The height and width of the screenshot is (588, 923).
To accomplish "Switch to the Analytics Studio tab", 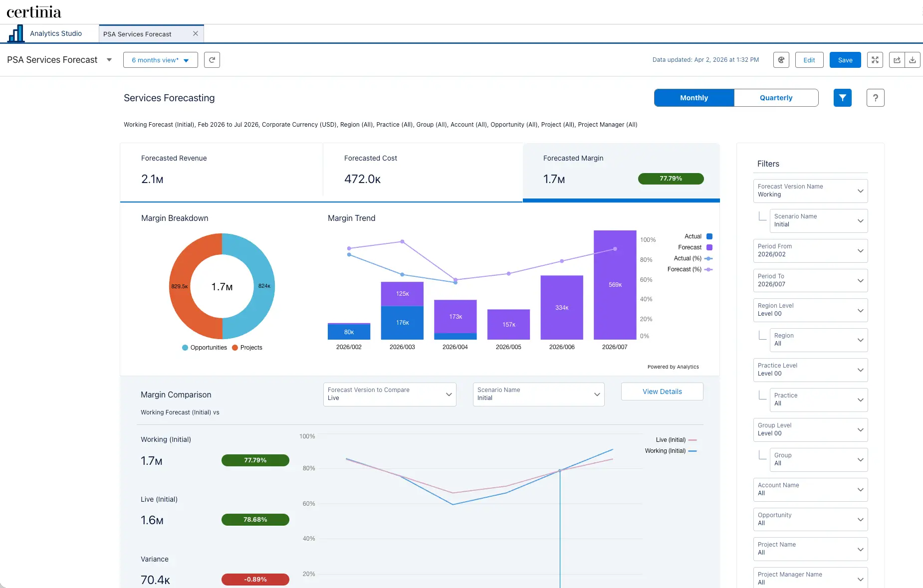I will pos(55,33).
